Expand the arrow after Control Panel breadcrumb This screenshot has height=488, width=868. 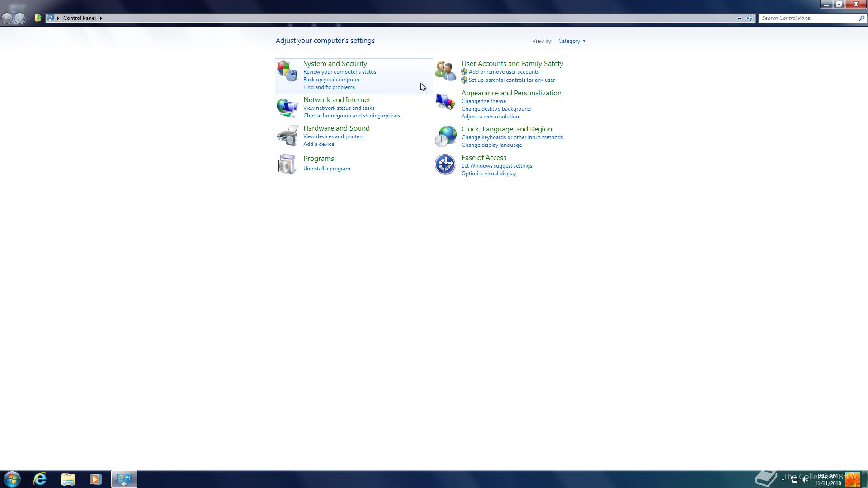(x=101, y=18)
